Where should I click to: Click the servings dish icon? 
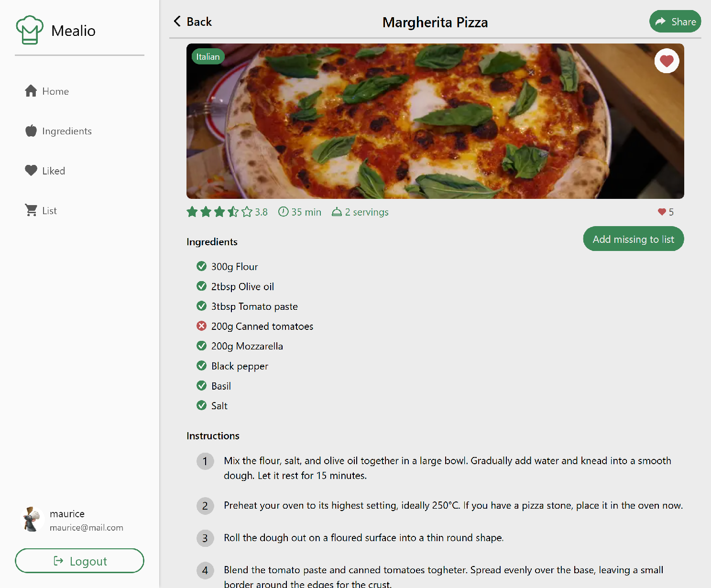tap(337, 212)
